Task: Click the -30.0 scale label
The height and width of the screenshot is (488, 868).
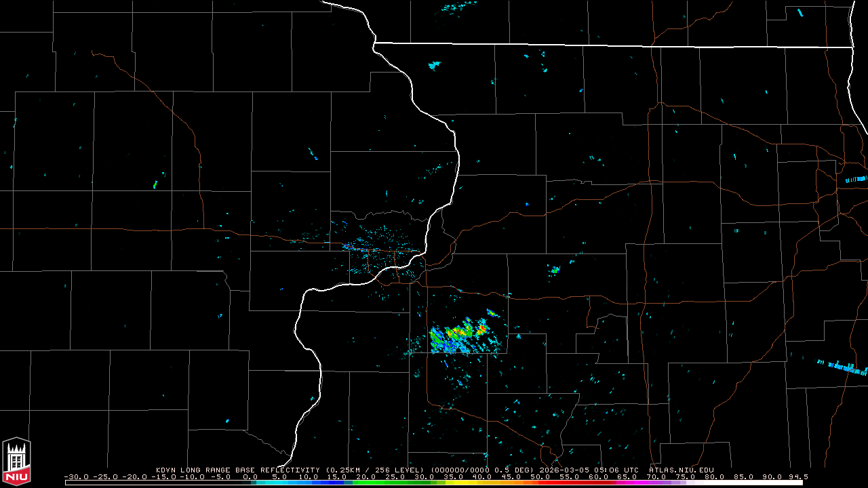Action: click(76, 476)
